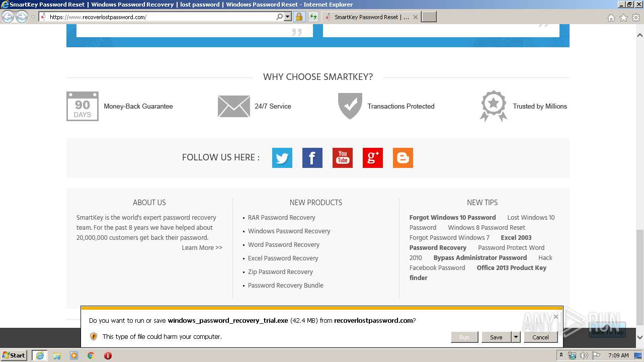Click the 24/7 Service envelope icon

point(234,106)
